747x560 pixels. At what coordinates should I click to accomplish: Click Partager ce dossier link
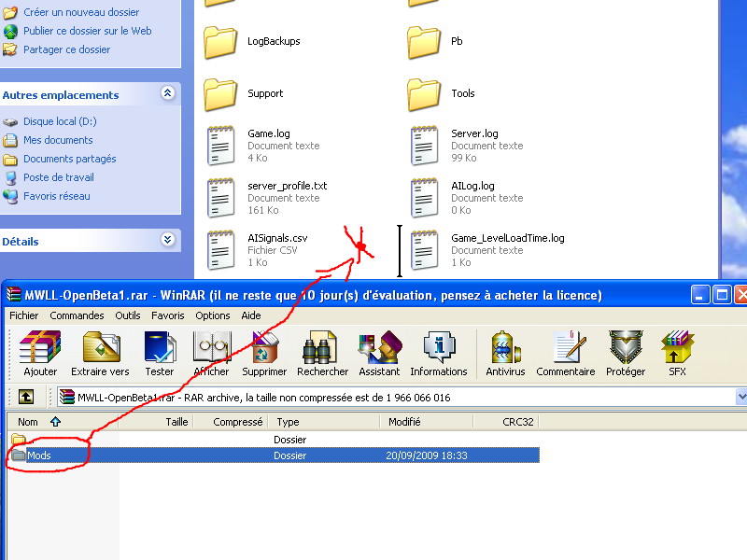click(x=66, y=49)
